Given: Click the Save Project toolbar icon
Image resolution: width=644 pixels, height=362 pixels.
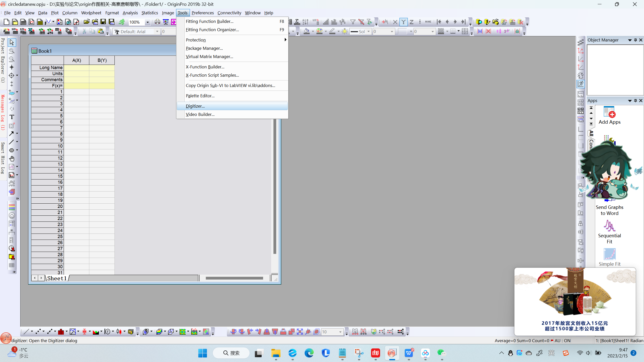Looking at the screenshot, I should coord(103,22).
